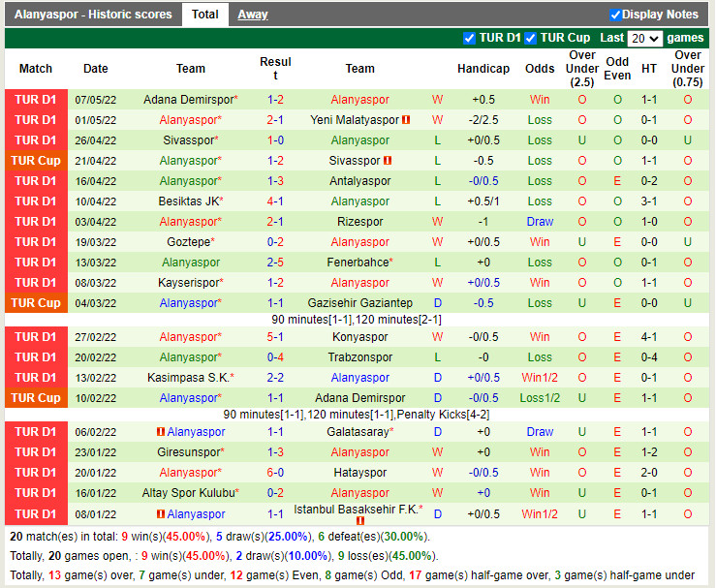Click the 3-1 half-time score of Besiktas match
Image resolution: width=716 pixels, height=588 pixels.
point(649,201)
